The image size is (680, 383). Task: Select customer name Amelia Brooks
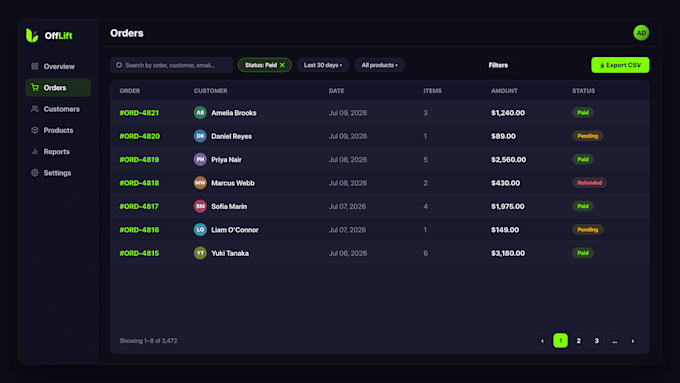234,113
